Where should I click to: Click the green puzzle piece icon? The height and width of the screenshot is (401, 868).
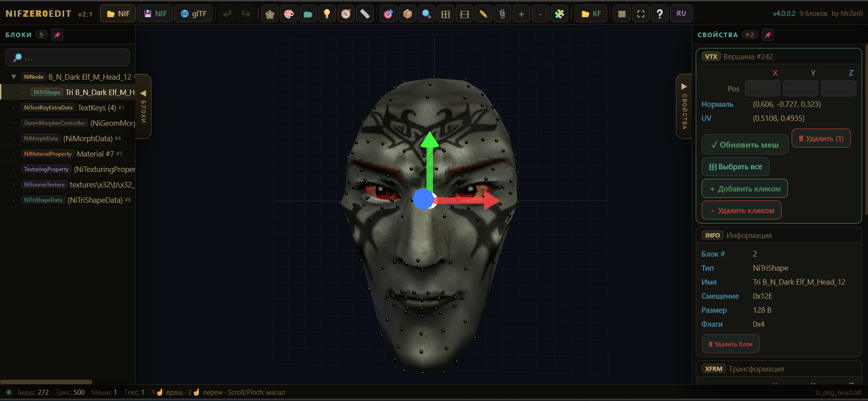click(559, 14)
